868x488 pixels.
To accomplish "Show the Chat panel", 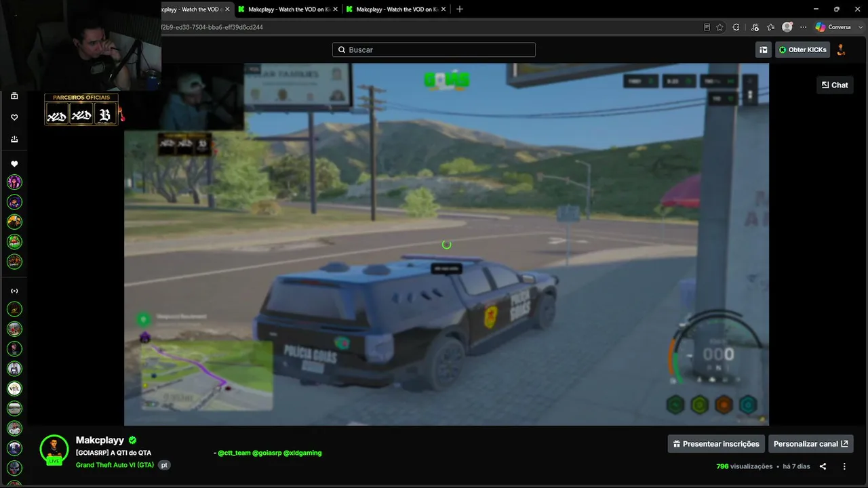I will click(835, 85).
